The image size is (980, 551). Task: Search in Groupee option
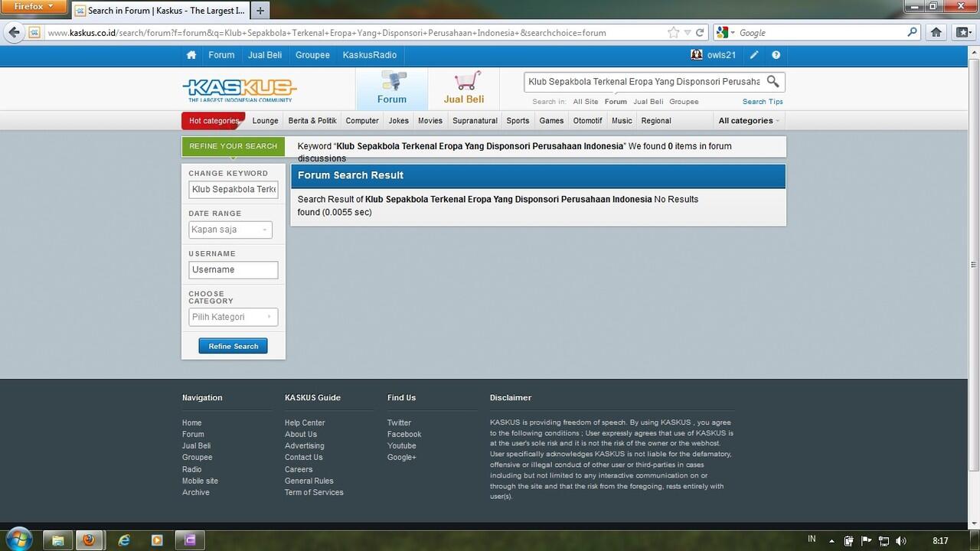684,101
